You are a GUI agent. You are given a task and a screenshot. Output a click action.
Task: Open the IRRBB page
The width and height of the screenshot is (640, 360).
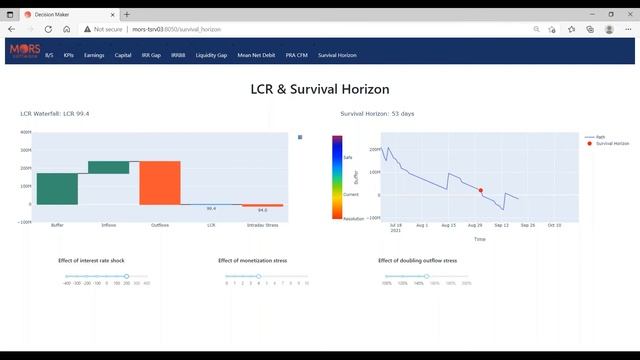pos(178,55)
